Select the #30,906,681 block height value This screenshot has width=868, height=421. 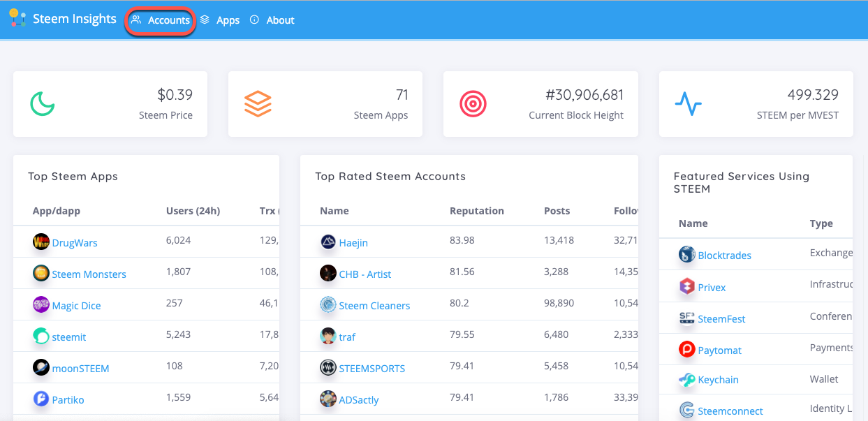[x=584, y=95]
